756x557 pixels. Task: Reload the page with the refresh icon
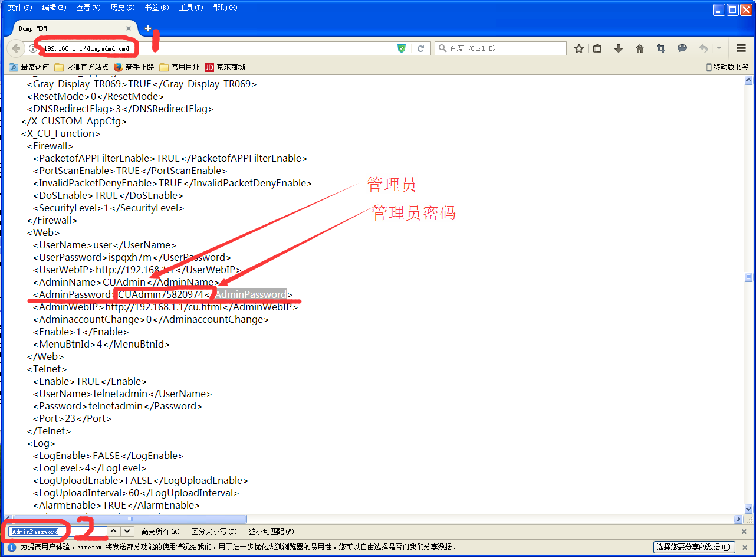pos(419,48)
